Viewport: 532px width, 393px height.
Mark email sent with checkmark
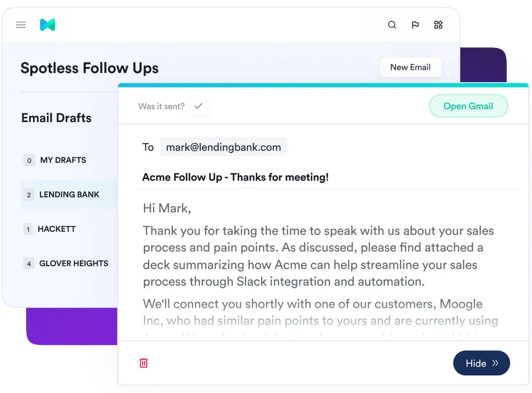tap(199, 106)
